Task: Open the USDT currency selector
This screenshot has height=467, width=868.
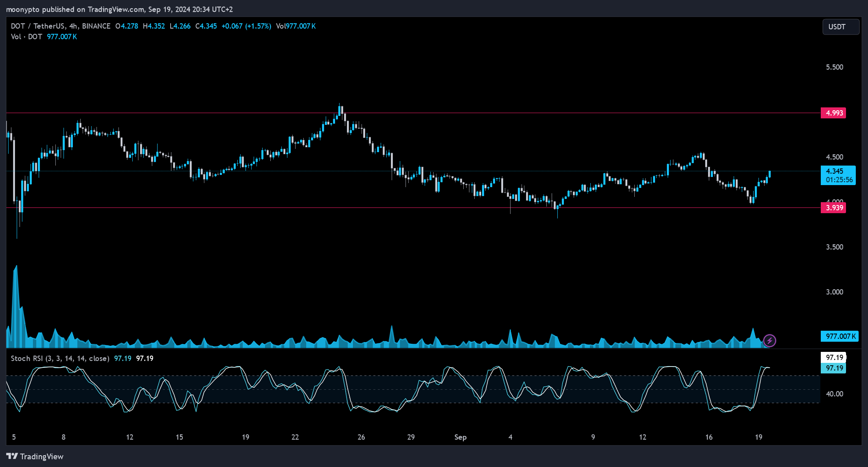Action: click(x=841, y=27)
